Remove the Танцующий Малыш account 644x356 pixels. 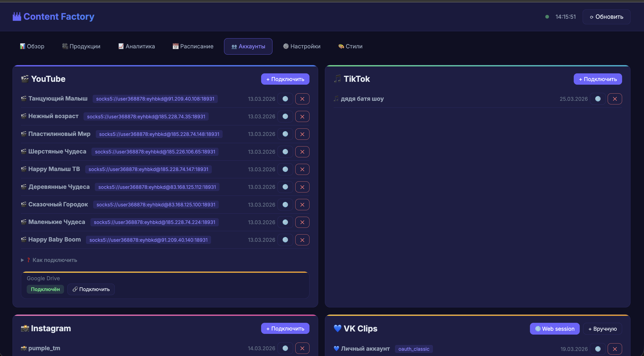(302, 99)
